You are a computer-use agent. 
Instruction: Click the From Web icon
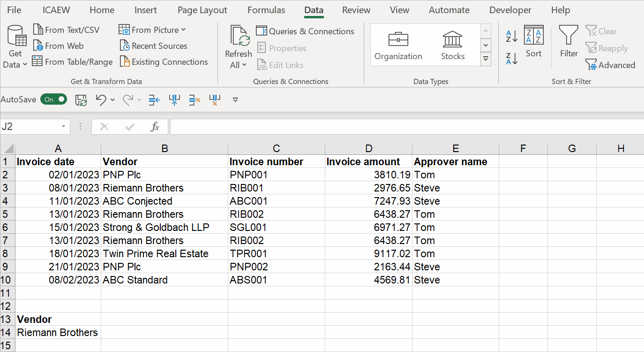tap(38, 46)
